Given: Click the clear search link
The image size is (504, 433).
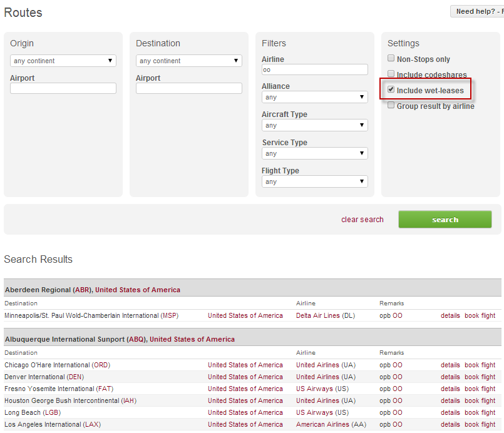Looking at the screenshot, I should tap(362, 220).
